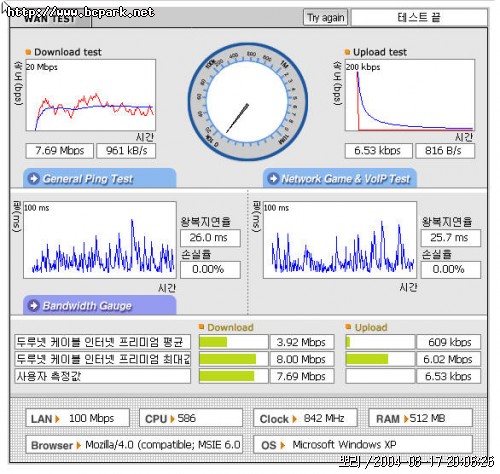
Task: Click the Bandwidth Gauge arrow icon
Action: (x=34, y=305)
